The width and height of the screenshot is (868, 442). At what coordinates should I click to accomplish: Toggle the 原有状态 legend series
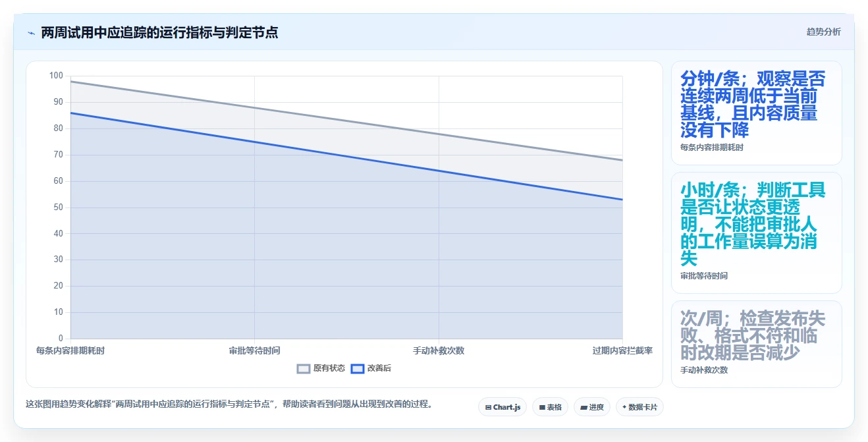coord(321,368)
